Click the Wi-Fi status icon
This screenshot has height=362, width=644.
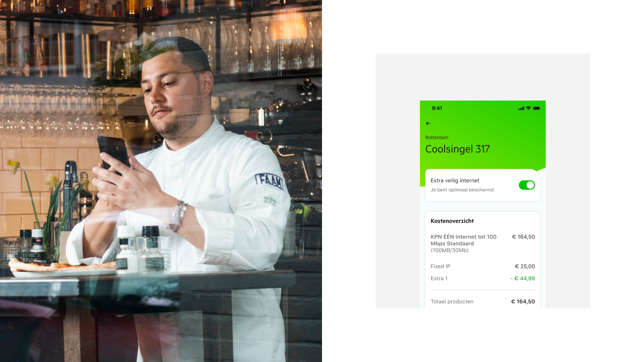528,108
